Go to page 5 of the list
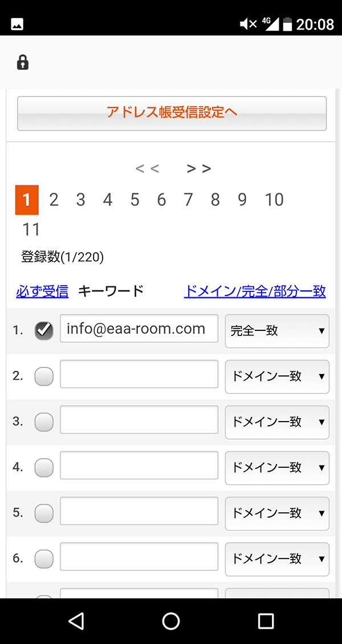Viewport: 342px width, 644px height. click(135, 200)
